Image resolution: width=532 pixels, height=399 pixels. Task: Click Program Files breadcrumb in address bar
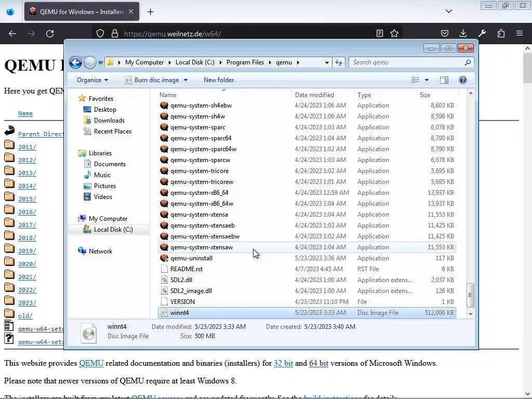click(x=245, y=62)
